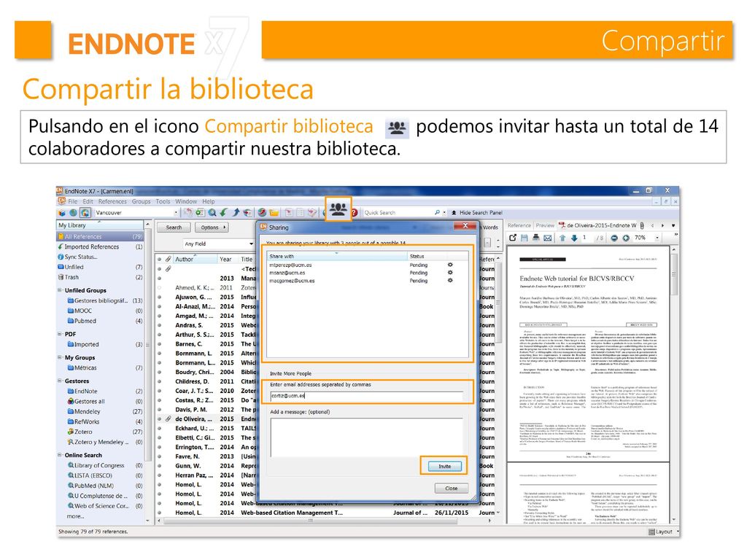Click the more... link under Online Search
747x560 pixels.
pyautogui.click(x=75, y=516)
